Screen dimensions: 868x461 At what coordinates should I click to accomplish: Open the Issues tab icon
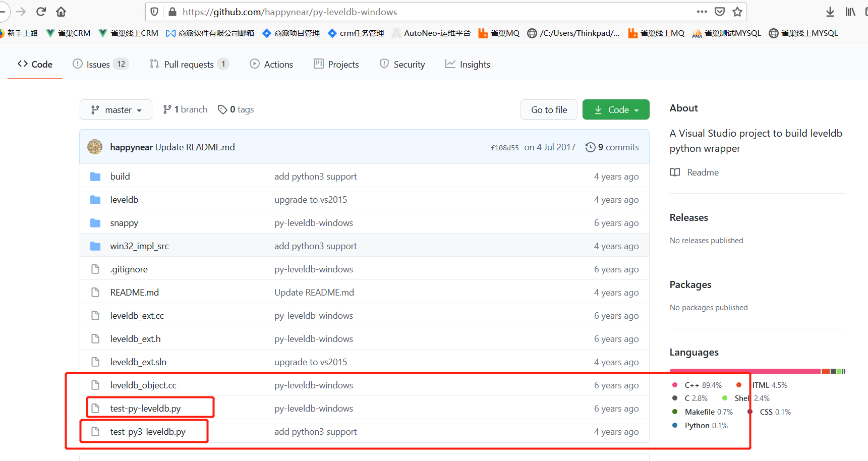tap(78, 64)
